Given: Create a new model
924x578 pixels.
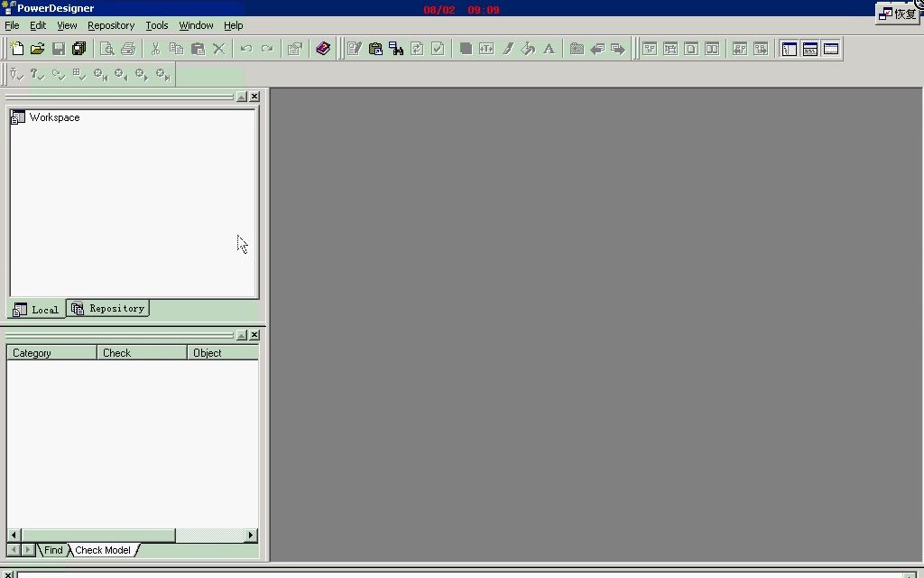Looking at the screenshot, I should 16,48.
